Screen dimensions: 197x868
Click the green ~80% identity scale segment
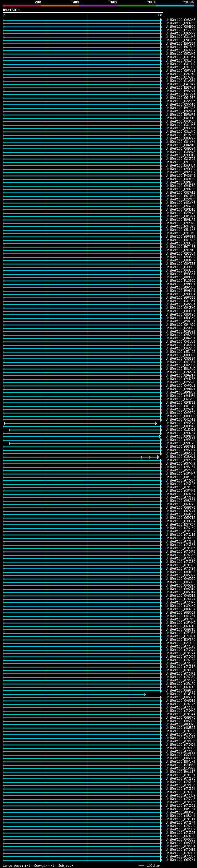click(137, 6)
